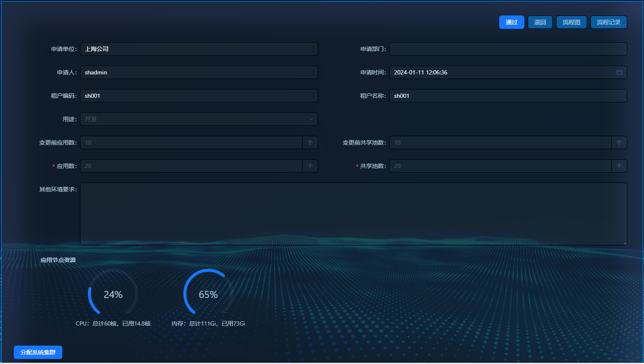Click the 申请人 field showing shadmin
The height and width of the screenshot is (364, 644).
[x=199, y=72]
